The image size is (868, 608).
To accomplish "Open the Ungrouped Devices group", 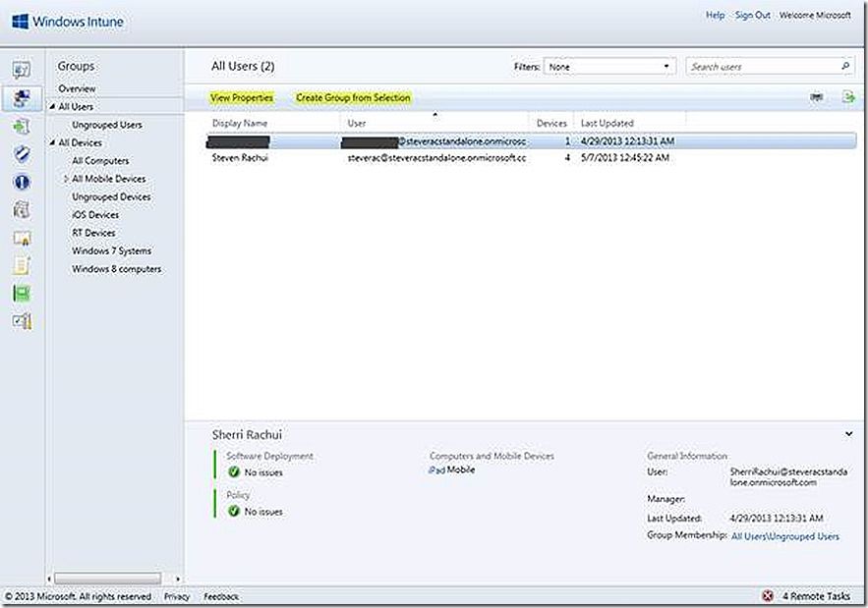I will 111,197.
